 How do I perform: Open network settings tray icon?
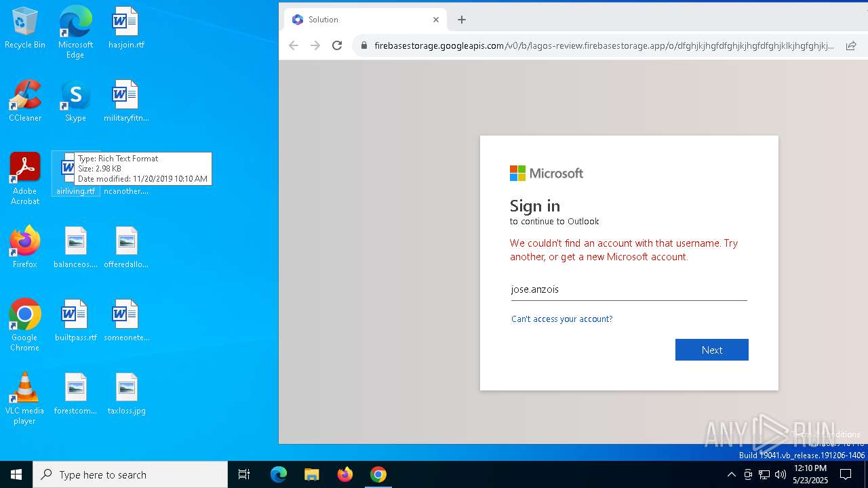764,474
